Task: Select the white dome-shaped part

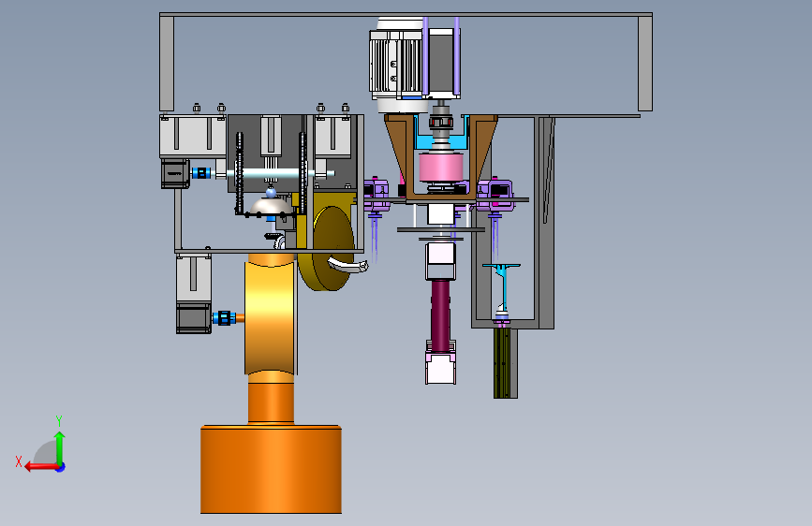Action: (271, 207)
